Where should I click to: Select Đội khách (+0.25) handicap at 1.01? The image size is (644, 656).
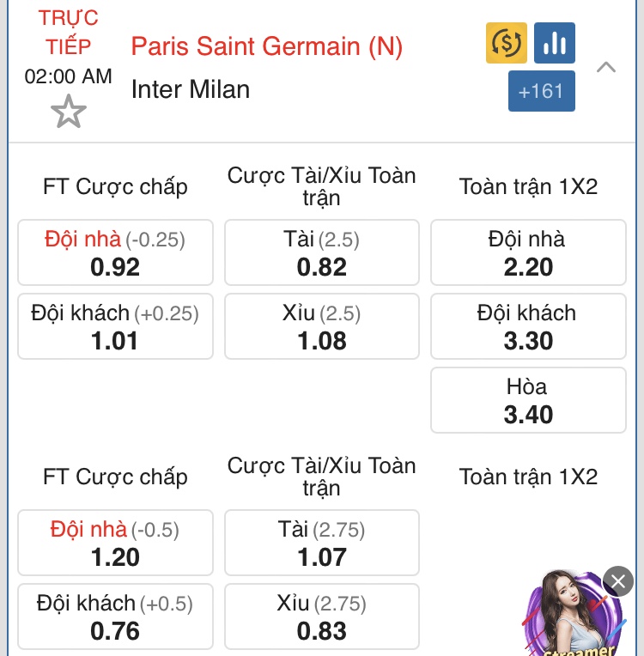click(116, 326)
